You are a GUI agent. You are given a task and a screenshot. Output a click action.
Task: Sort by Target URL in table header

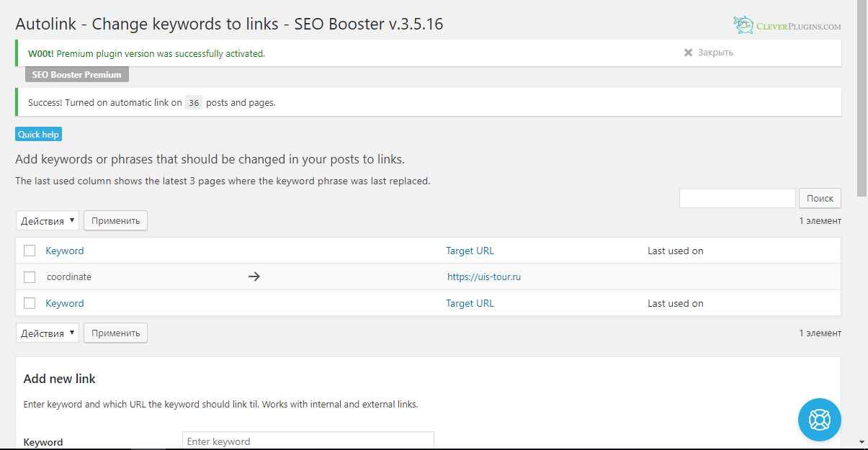pyautogui.click(x=470, y=251)
